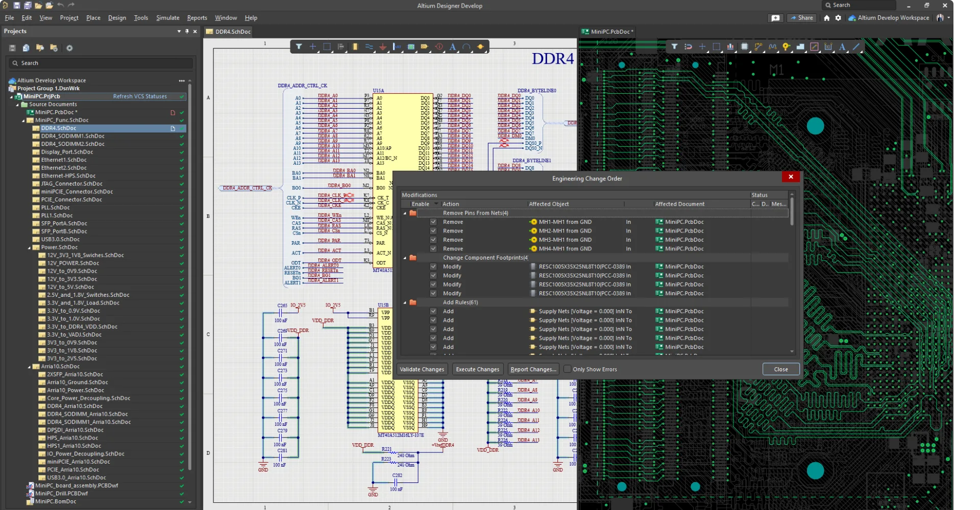Open selection filter in schematic toolbar
The image size is (980, 510).
pyautogui.click(x=299, y=46)
